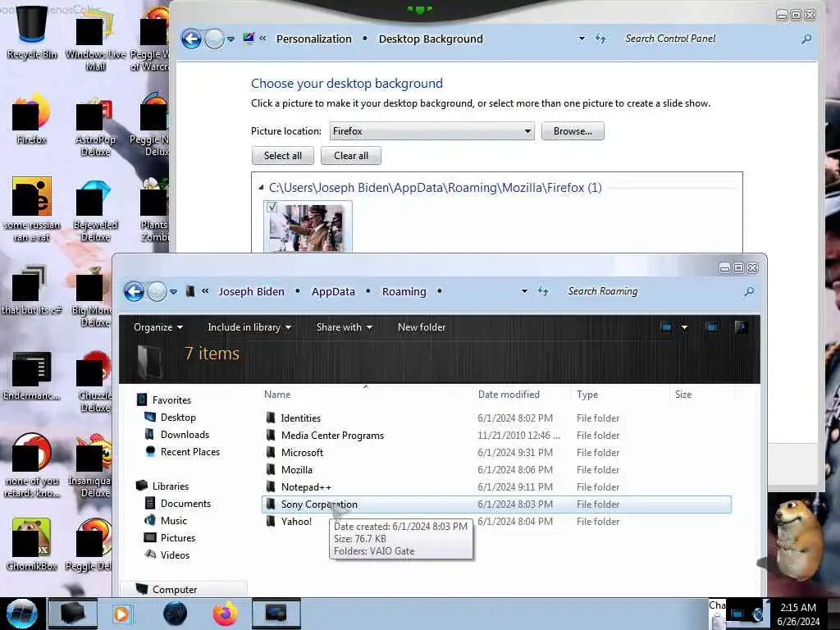This screenshot has width=840, height=630.
Task: Select the wallpaper picture thumbnail
Action: 308,227
